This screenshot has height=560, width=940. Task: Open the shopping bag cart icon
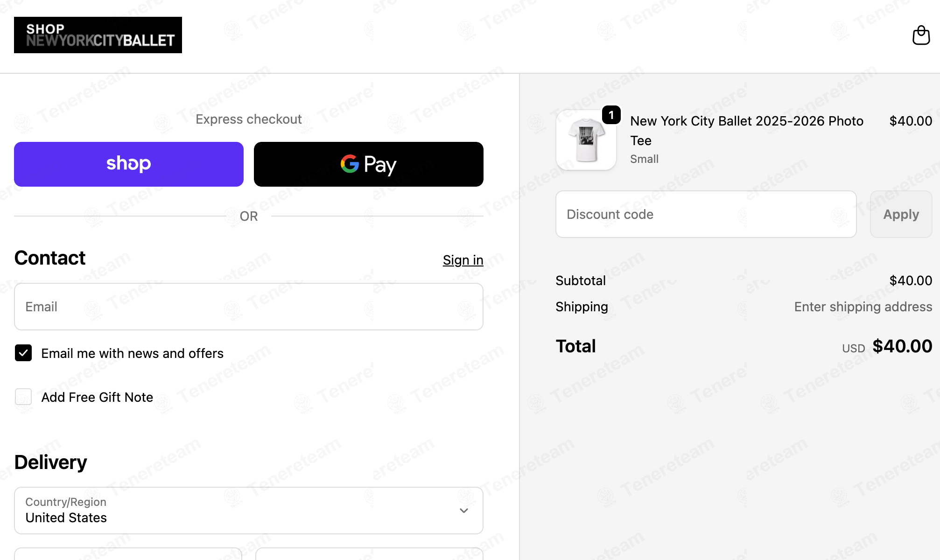(921, 35)
